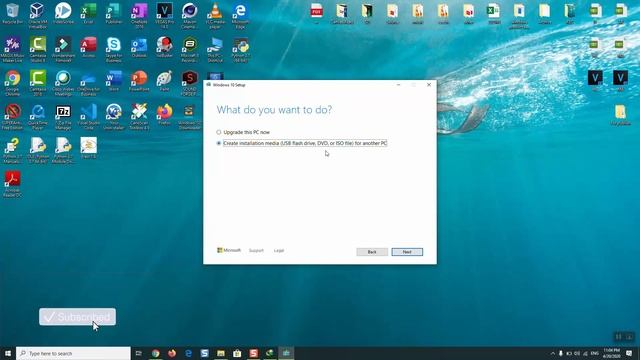Select the Recycle Bin desktop icon

(x=12, y=14)
